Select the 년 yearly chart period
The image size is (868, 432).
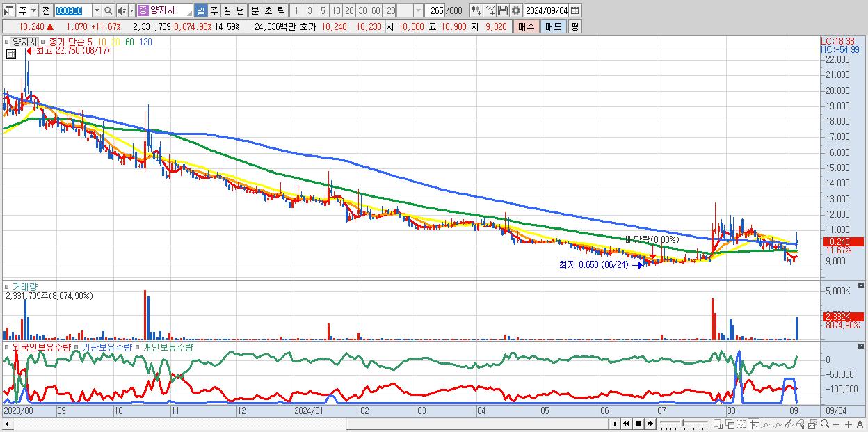tap(240, 10)
